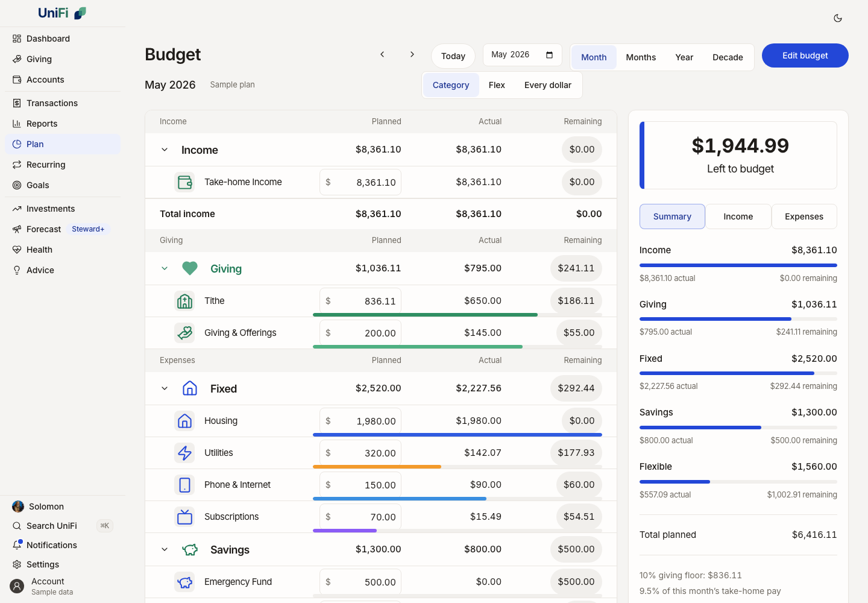Switch to Every dollar mode
The width and height of the screenshot is (868, 603).
[x=548, y=85]
